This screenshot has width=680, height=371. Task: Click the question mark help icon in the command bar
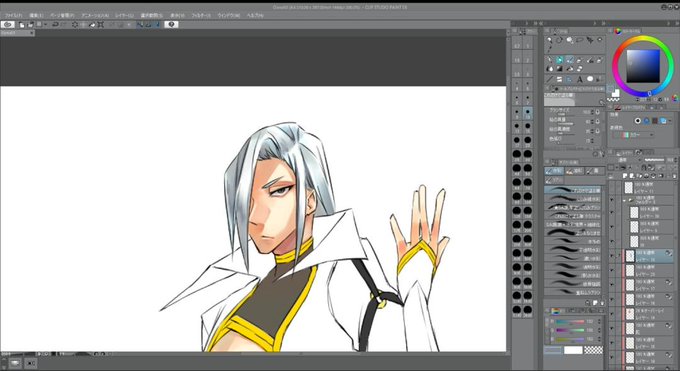point(171,25)
